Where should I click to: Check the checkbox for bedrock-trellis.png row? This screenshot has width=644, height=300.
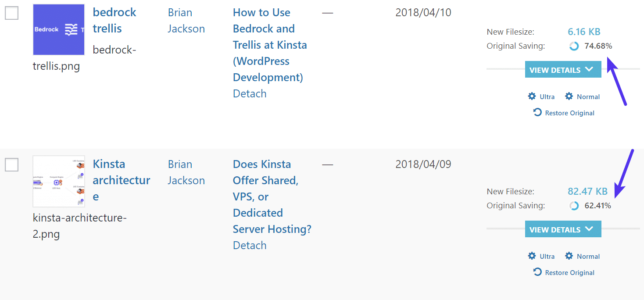tap(11, 13)
